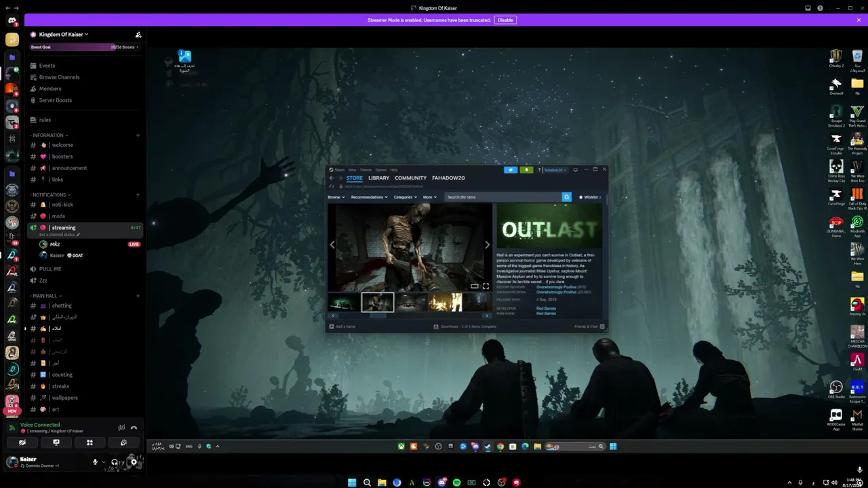Open the Games menu in the Steam window
This screenshot has width=868, height=488.
pyautogui.click(x=381, y=170)
